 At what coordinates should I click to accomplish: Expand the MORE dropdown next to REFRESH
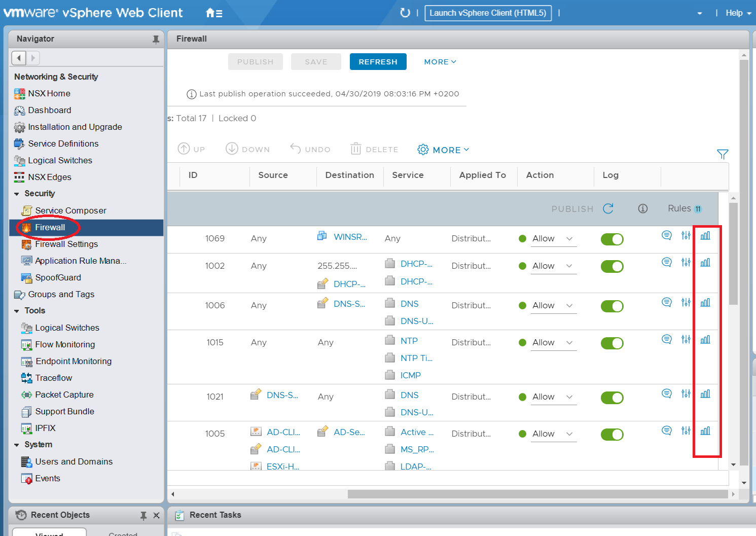[440, 62]
